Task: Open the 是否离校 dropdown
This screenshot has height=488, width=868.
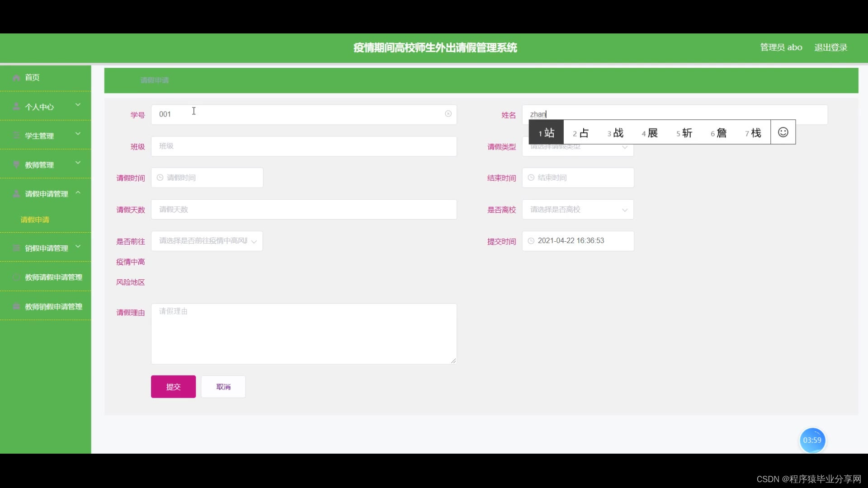Action: (578, 210)
